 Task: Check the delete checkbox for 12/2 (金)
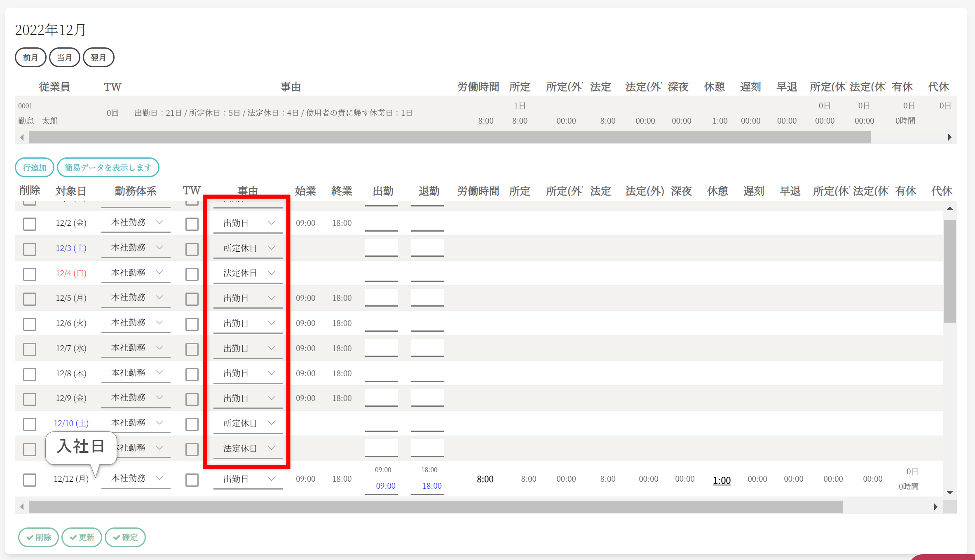(30, 224)
